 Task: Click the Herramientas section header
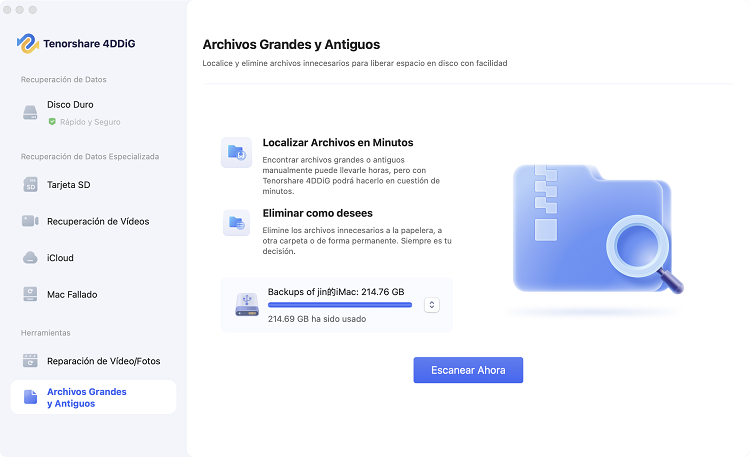pyautogui.click(x=45, y=333)
